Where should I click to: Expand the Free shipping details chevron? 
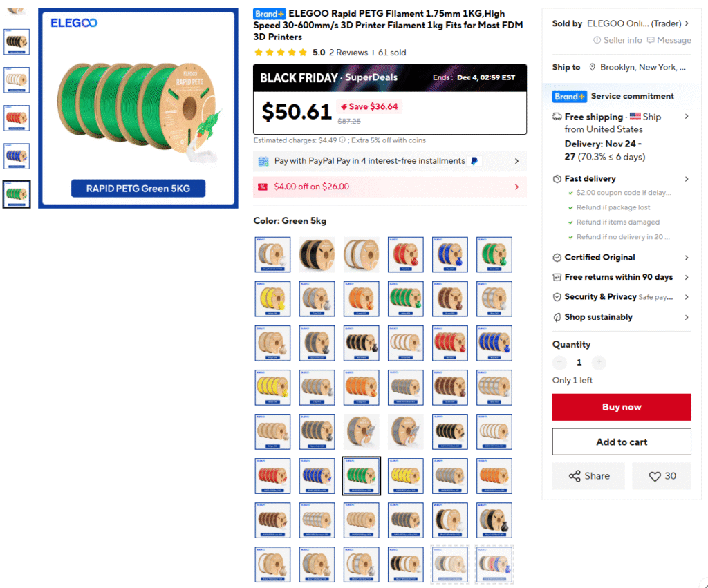click(687, 117)
